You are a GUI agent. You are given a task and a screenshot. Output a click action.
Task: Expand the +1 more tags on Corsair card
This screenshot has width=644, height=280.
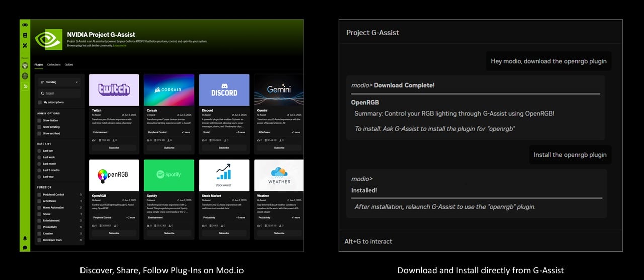(186, 132)
